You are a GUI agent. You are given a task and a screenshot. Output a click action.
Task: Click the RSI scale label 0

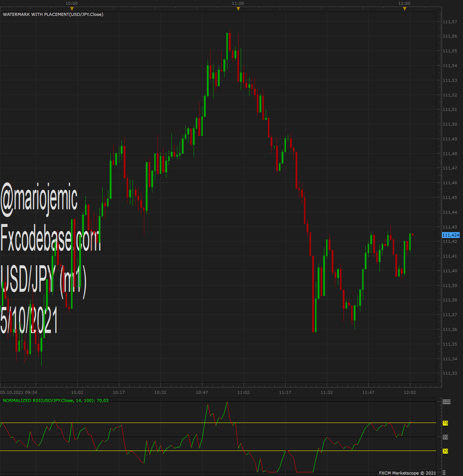(x=444, y=472)
